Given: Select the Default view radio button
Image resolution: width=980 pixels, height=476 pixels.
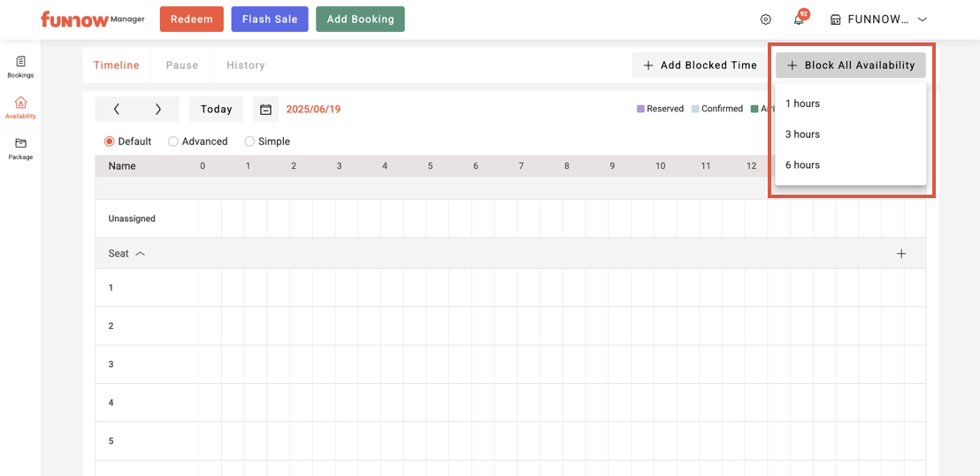Looking at the screenshot, I should (x=110, y=142).
